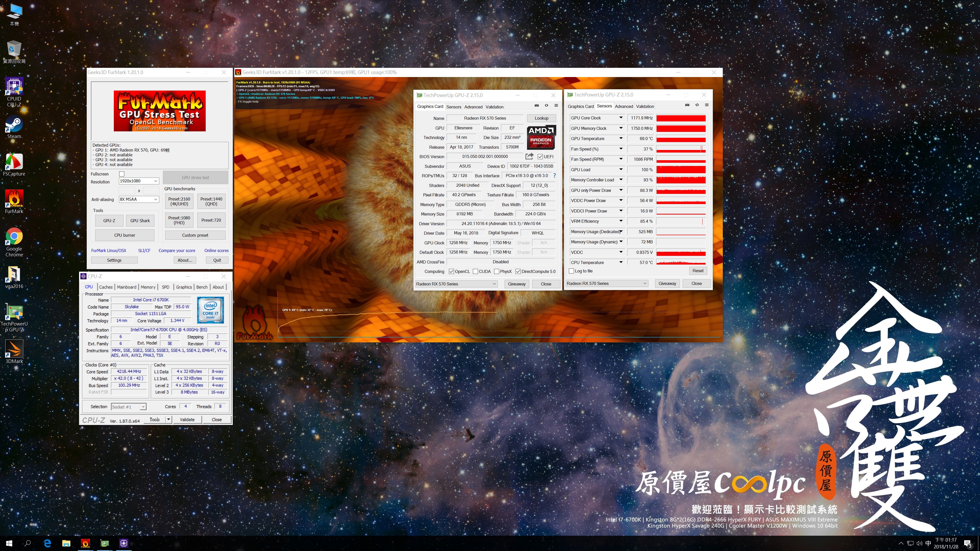Click the Preset:1080 (FHD) benchmark button
Image resolution: width=980 pixels, height=551 pixels.
tap(179, 220)
